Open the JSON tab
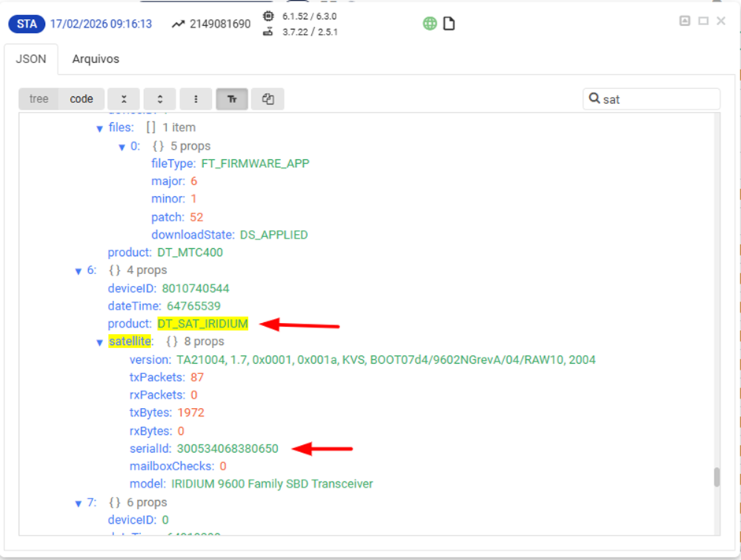The height and width of the screenshot is (560, 741). point(31,59)
